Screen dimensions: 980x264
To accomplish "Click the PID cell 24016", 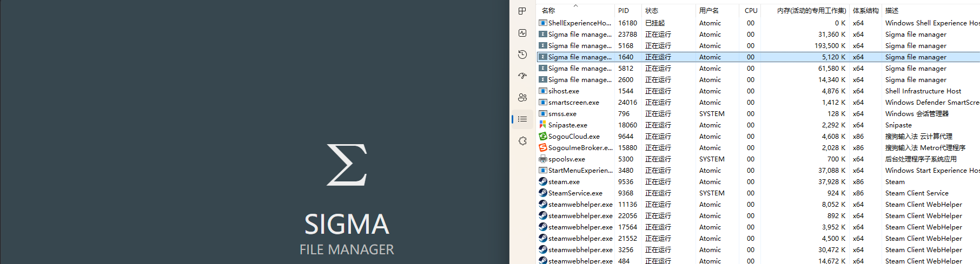I will point(627,102).
